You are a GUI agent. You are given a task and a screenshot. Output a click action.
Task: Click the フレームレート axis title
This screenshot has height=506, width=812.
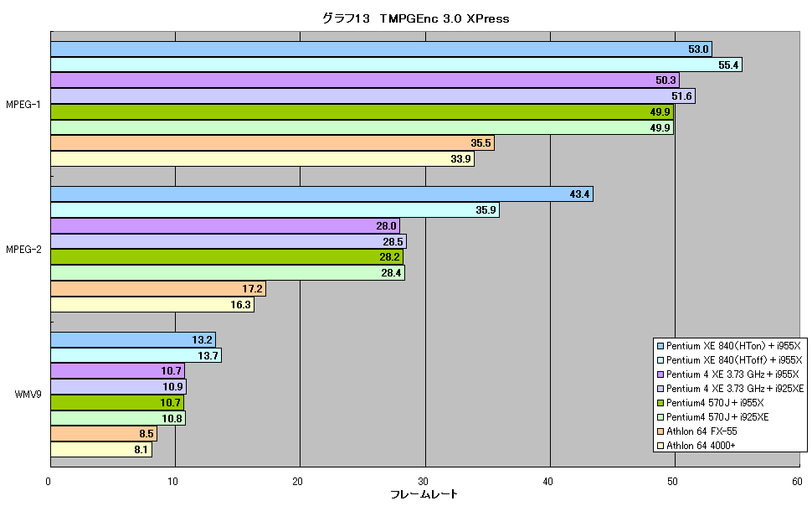pyautogui.click(x=424, y=494)
